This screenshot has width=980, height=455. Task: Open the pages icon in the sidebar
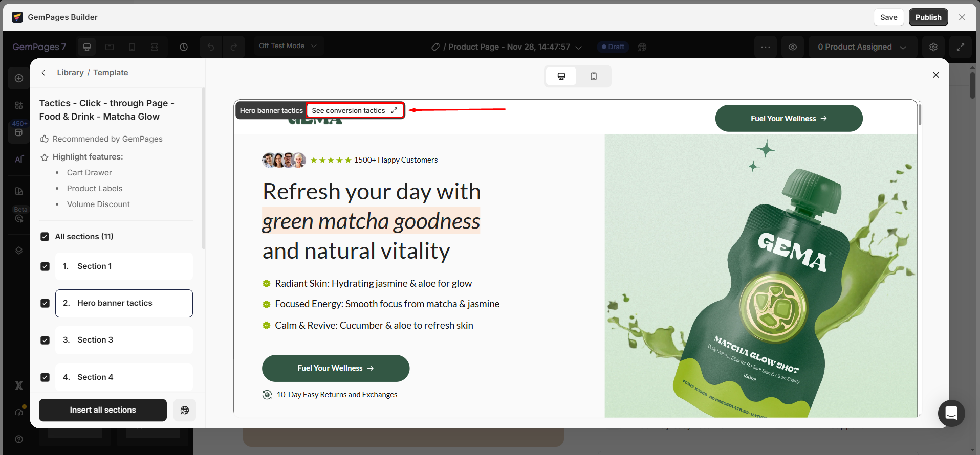click(x=19, y=191)
